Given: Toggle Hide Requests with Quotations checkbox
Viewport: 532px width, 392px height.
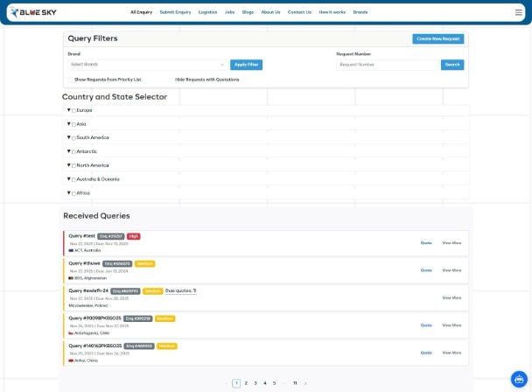Looking at the screenshot, I should (x=171, y=80).
